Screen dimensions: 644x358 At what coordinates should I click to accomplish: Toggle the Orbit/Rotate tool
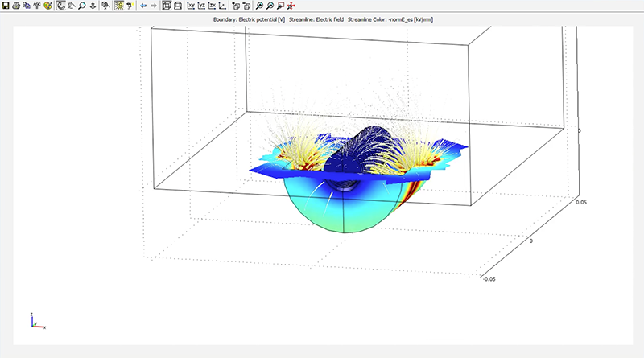click(61, 6)
